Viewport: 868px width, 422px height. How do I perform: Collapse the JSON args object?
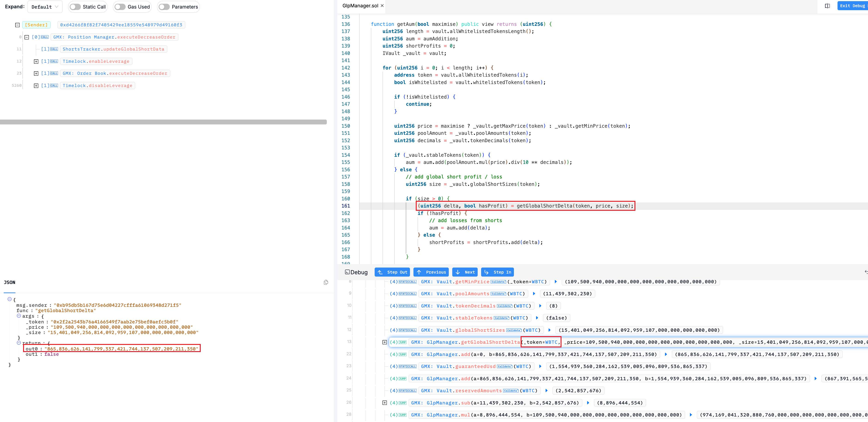pyautogui.click(x=19, y=316)
